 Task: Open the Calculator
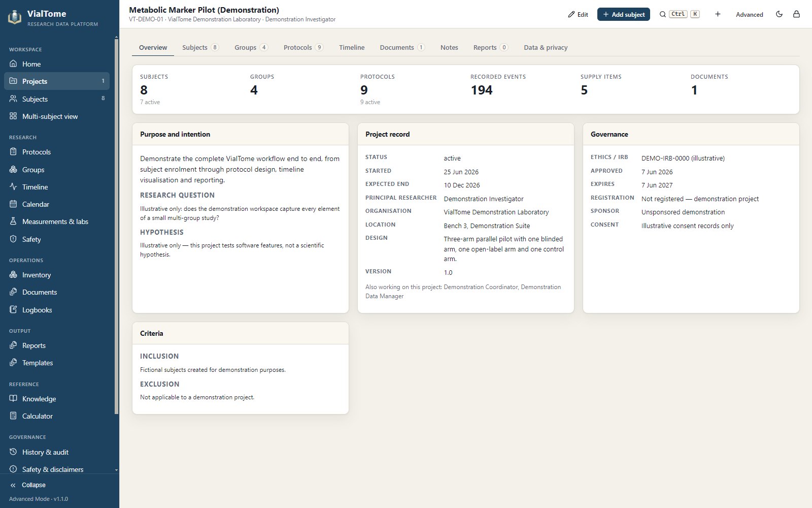[x=57, y=416]
